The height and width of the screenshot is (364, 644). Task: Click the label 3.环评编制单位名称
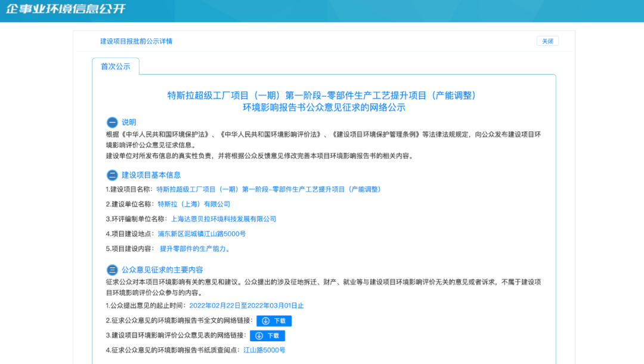(137, 219)
